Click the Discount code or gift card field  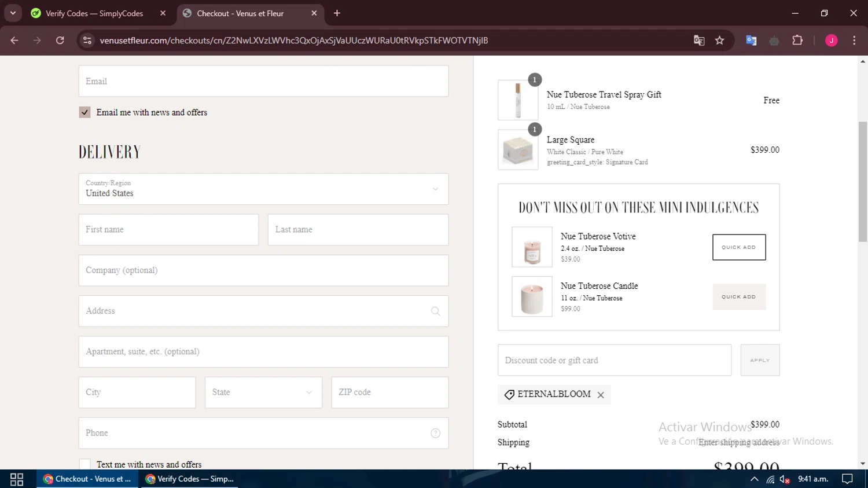[615, 360]
